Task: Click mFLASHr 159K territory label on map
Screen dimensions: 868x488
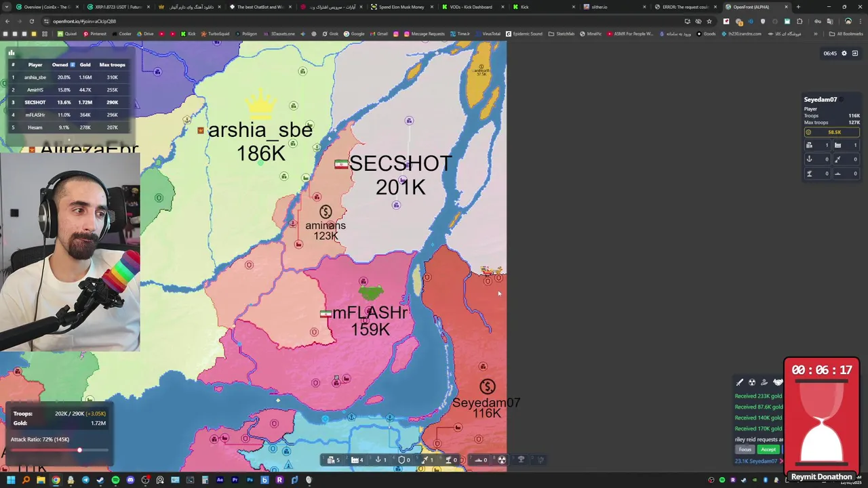Action: (370, 321)
